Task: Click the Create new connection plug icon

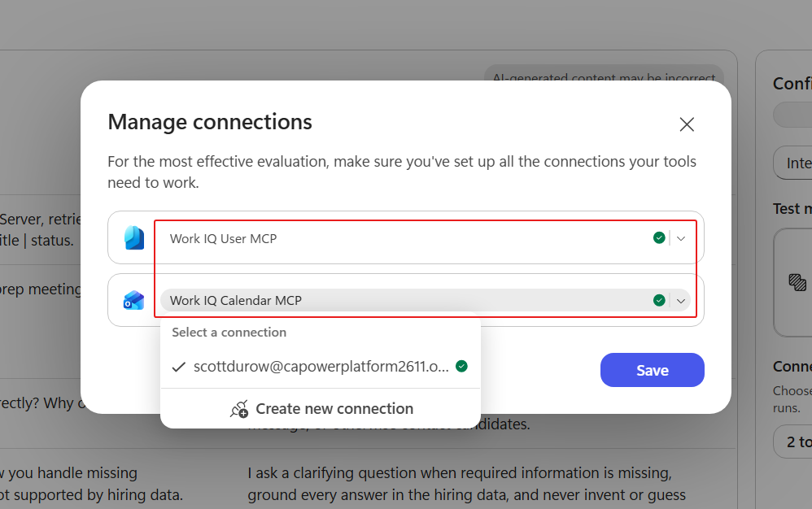Action: (239, 409)
